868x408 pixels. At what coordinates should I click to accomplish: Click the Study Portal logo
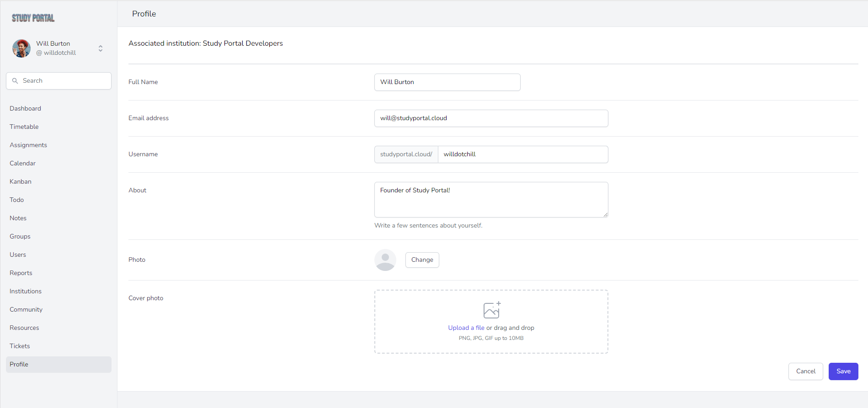[33, 18]
